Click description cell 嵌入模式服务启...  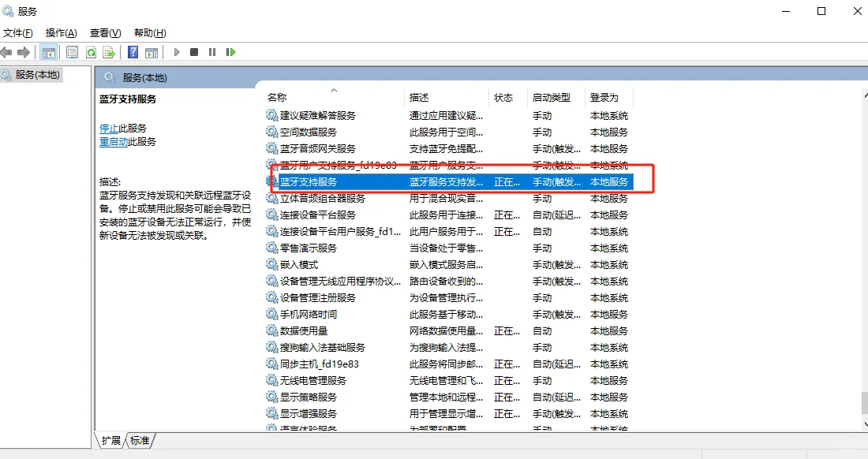coord(446,264)
